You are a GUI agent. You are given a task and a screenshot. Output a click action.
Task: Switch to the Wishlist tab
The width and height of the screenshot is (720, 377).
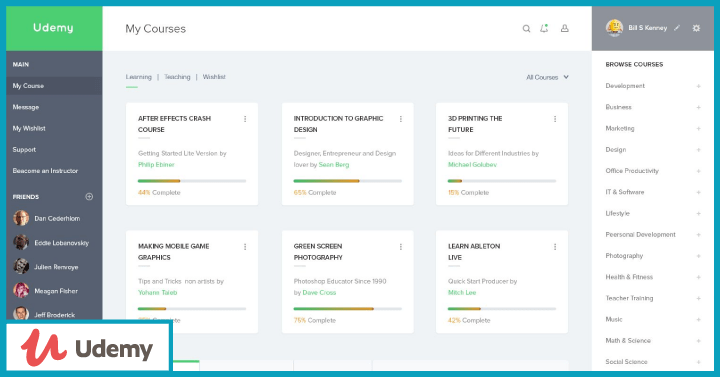tap(214, 77)
